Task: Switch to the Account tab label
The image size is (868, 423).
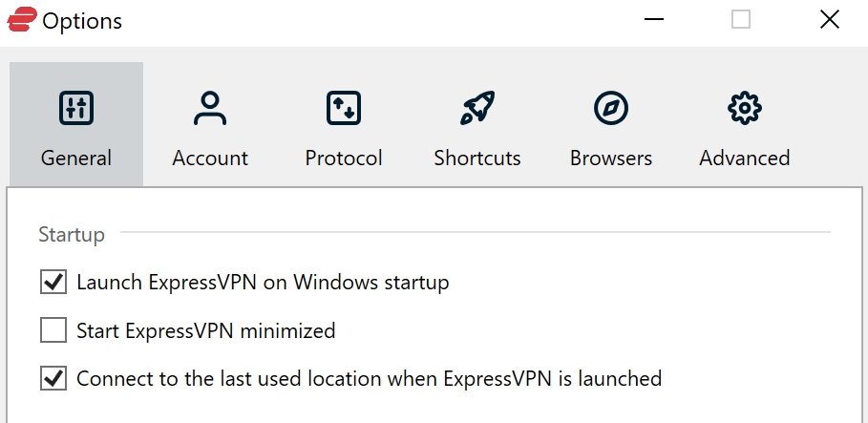Action: 210,159
